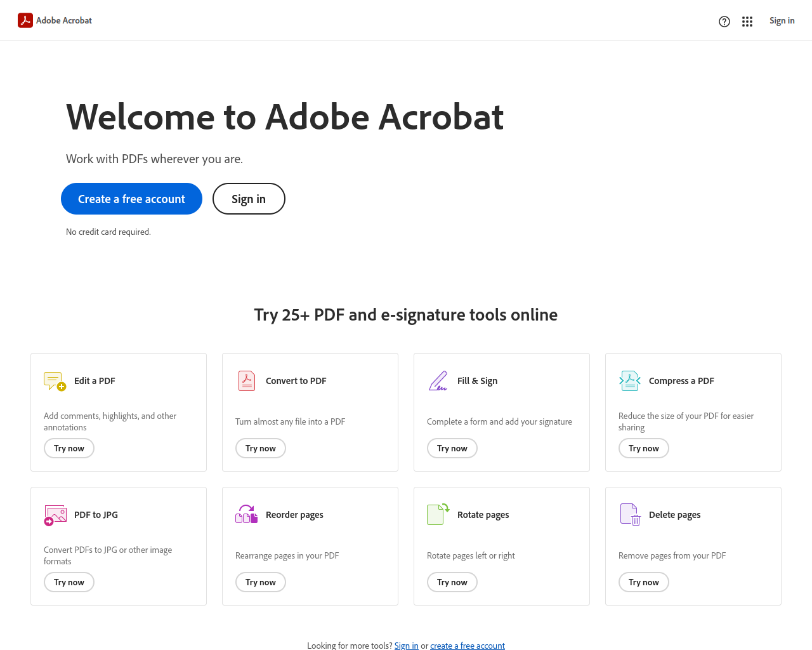The image size is (812, 650).
Task: Click the Rotate pages icon
Action: (x=438, y=514)
